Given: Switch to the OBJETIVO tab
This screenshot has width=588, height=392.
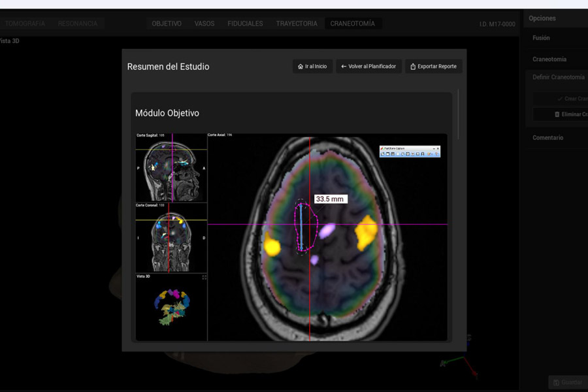Looking at the screenshot, I should tap(167, 24).
